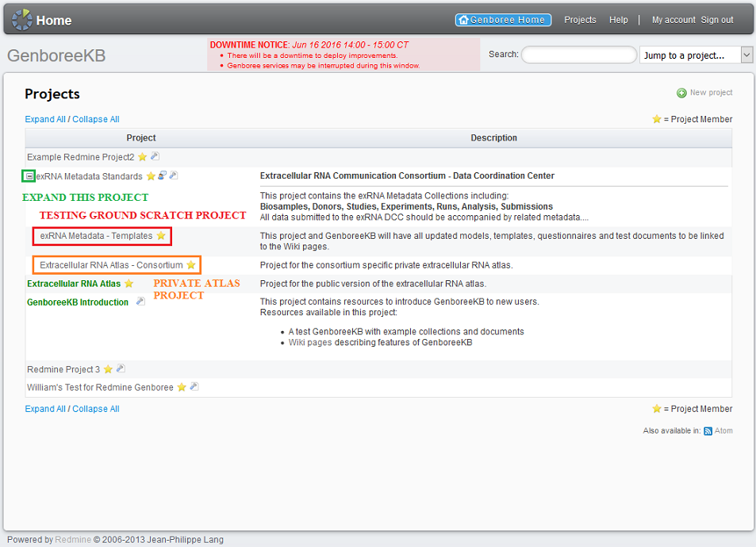Click in the Search text field
Image resolution: width=756 pixels, height=547 pixels.
point(578,55)
